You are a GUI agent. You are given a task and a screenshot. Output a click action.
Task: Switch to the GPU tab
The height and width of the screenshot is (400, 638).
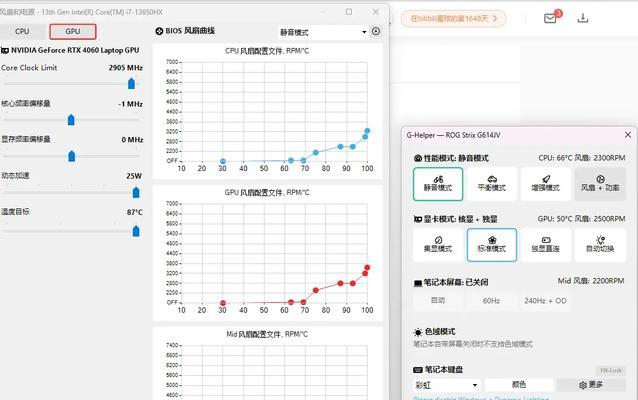(x=73, y=31)
